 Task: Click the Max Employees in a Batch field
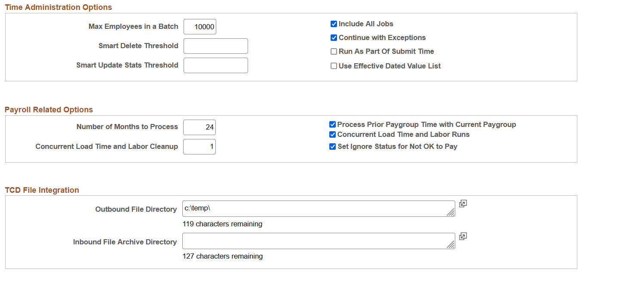200,27
